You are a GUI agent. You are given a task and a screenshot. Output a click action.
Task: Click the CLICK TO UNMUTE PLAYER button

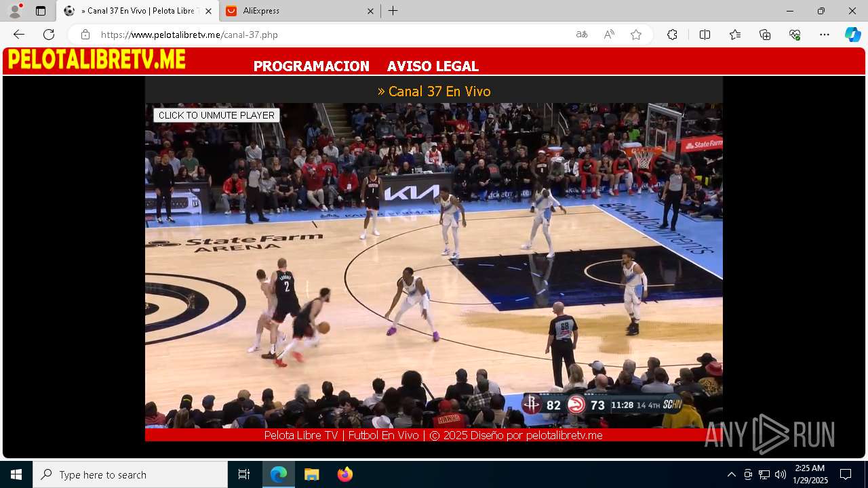[216, 115]
